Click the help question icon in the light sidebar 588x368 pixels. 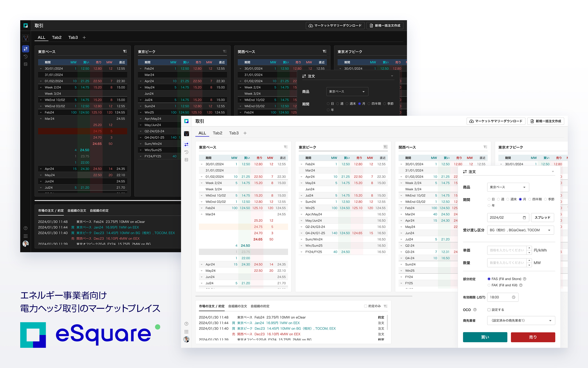coord(186,324)
